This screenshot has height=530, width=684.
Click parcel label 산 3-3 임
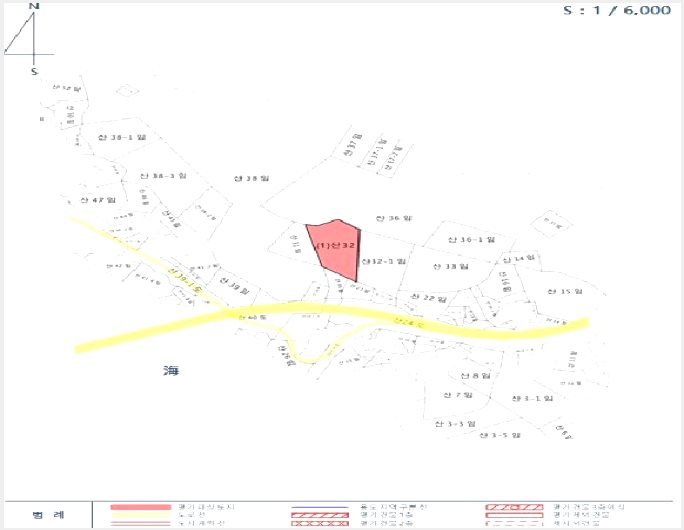455,424
